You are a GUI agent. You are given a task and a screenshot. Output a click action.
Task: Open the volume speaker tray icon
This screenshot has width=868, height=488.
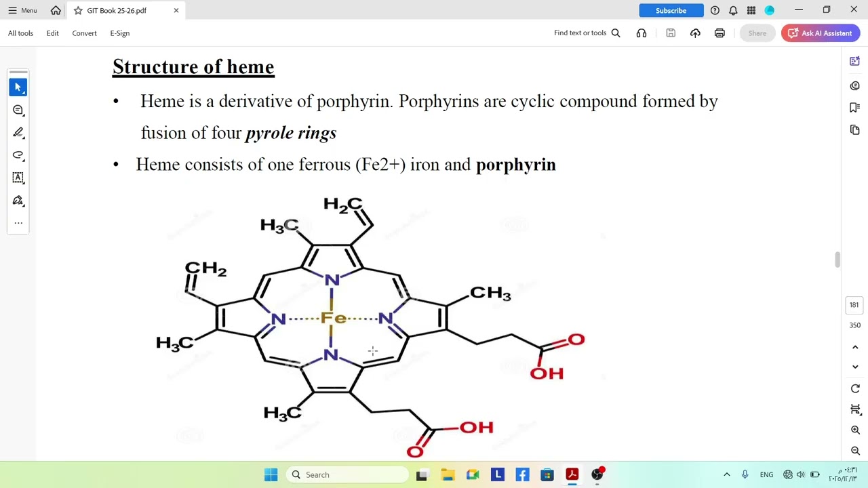coord(801,475)
